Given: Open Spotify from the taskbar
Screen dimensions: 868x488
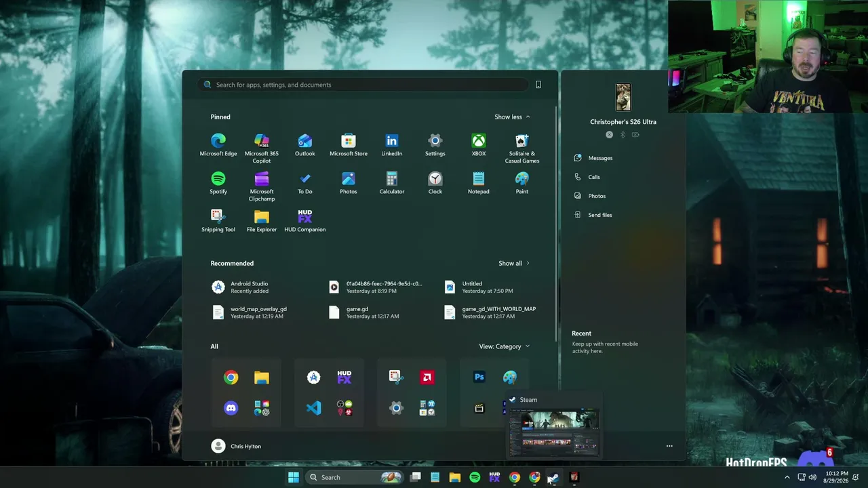Looking at the screenshot, I should click(475, 477).
